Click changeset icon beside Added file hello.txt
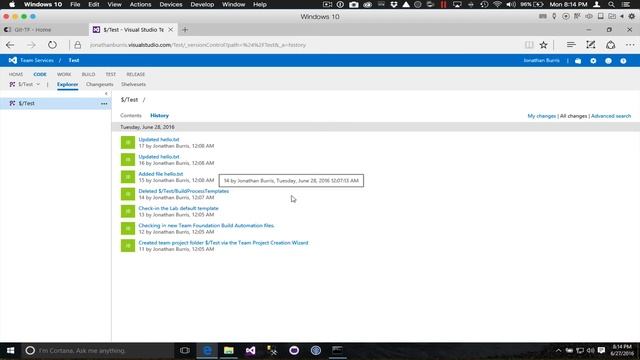Screen dimensions: 640x360 pyautogui.click(x=128, y=177)
